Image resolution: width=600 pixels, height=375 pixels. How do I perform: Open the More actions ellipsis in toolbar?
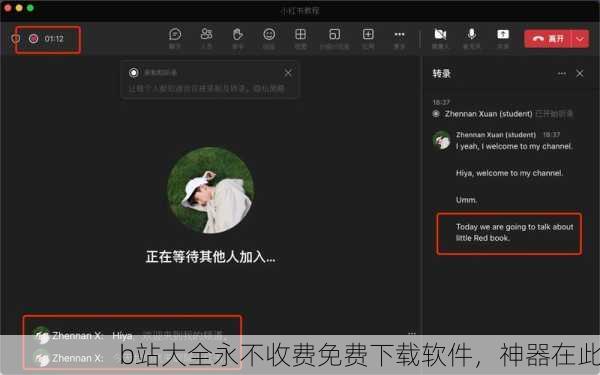pos(399,34)
